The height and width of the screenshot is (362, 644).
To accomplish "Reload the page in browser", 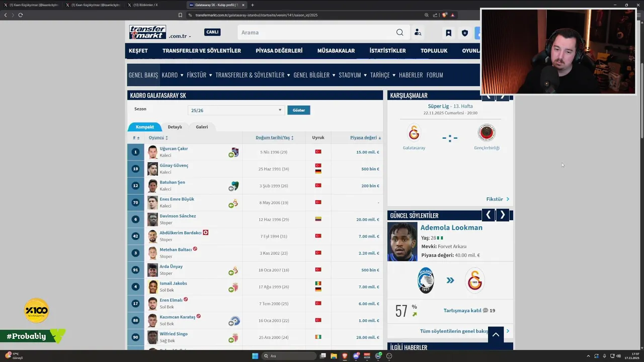I will tap(20, 15).
